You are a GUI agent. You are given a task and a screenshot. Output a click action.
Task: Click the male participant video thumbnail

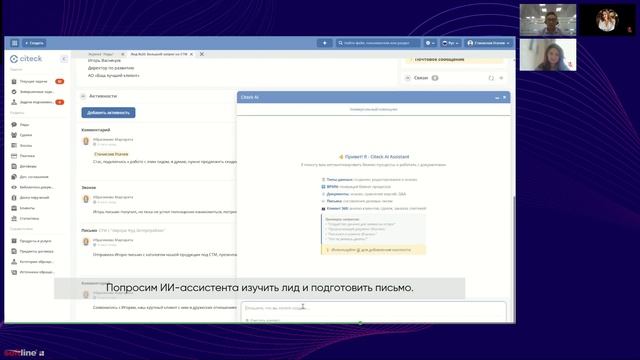(548, 20)
